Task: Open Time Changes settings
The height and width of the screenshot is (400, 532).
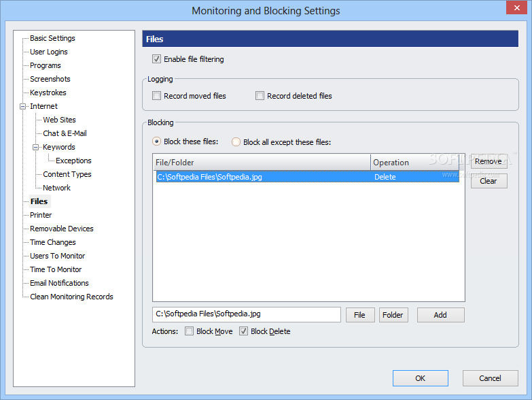Action: (x=52, y=242)
